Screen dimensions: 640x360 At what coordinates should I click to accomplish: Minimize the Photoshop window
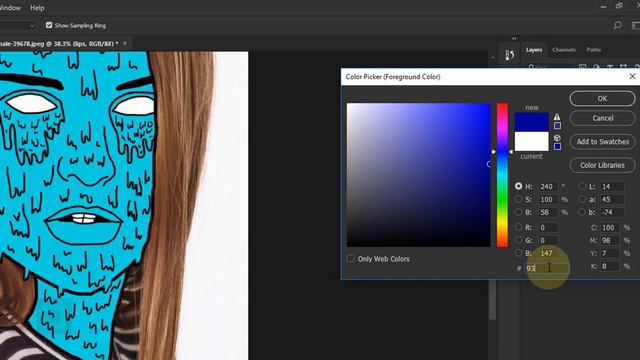click(603, 7)
